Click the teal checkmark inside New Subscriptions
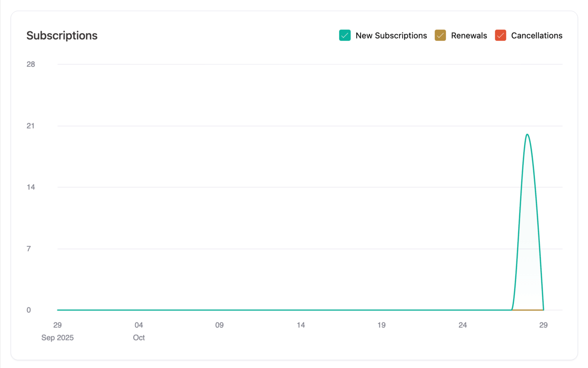588x368 pixels. pos(345,35)
